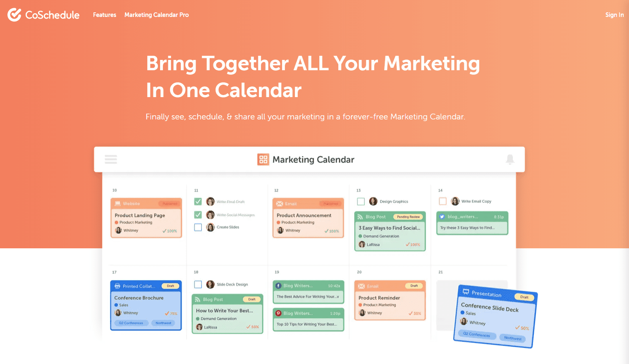The height and width of the screenshot is (364, 629).
Task: Click Draft badge on Printed Collat card
Action: [x=170, y=286]
